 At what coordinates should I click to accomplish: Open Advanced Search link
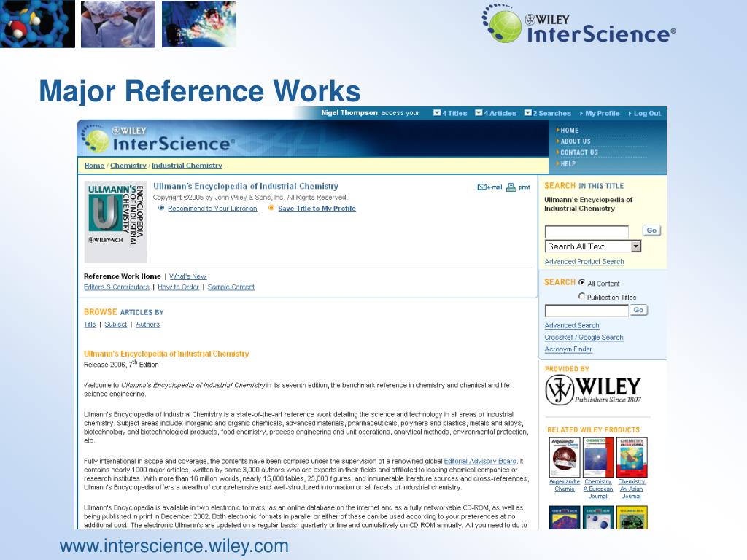tap(572, 326)
